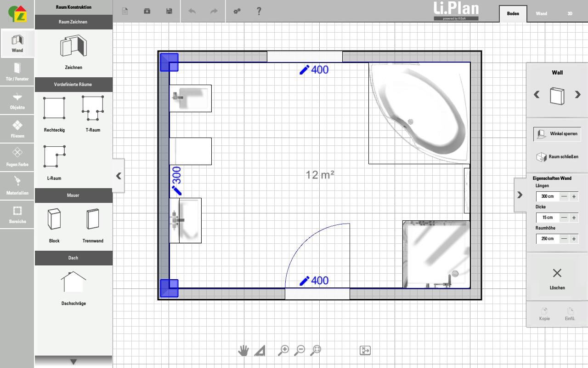Select the angle measurement triangle tool
The height and width of the screenshot is (368, 588).
click(x=260, y=351)
